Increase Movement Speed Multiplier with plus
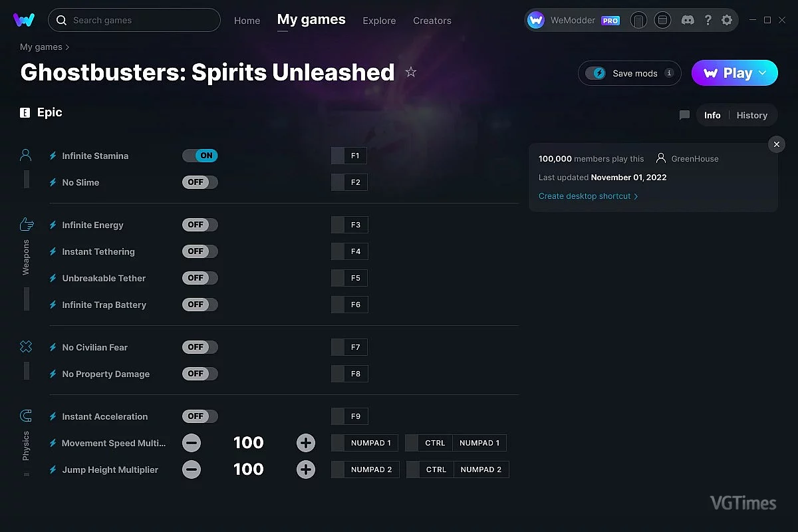This screenshot has width=798, height=532. point(306,443)
